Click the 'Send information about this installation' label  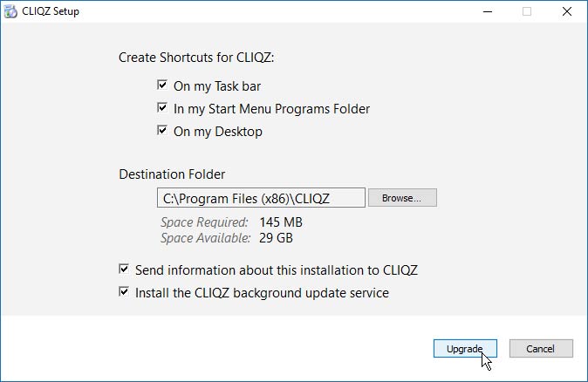pyautogui.click(x=277, y=270)
